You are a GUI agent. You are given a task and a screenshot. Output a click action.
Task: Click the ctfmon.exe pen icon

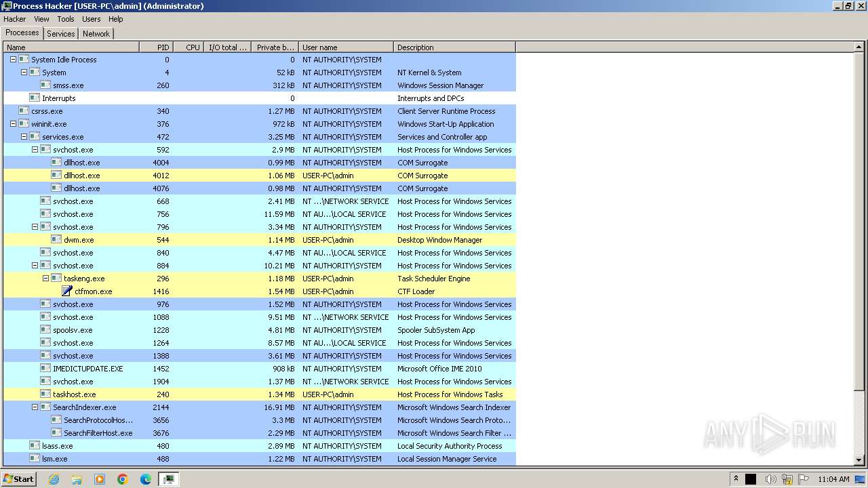[67, 291]
